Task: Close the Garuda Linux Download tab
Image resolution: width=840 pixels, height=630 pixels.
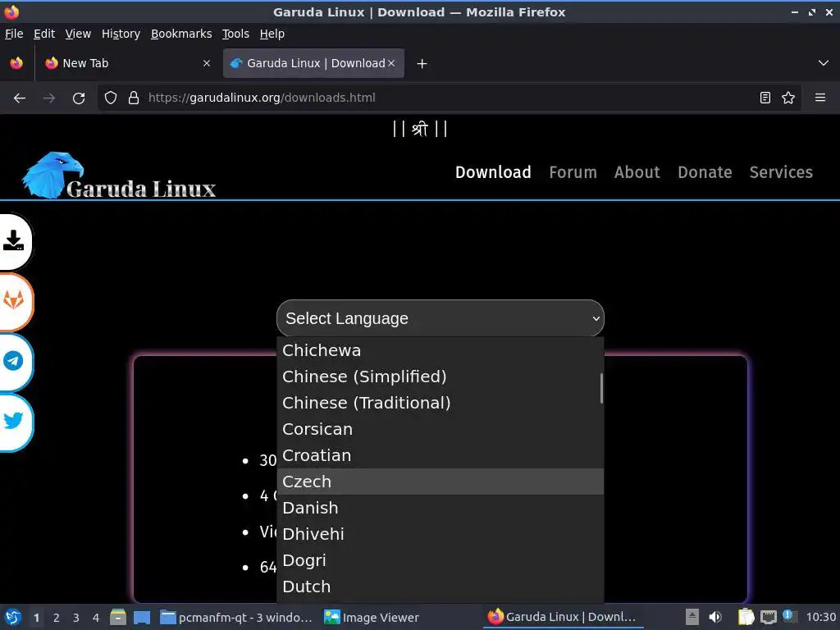Action: click(x=391, y=63)
